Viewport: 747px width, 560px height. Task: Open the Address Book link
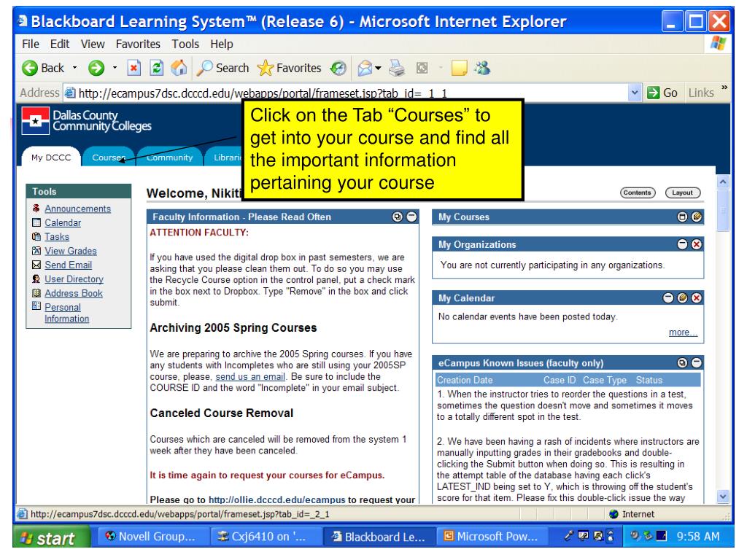74,293
